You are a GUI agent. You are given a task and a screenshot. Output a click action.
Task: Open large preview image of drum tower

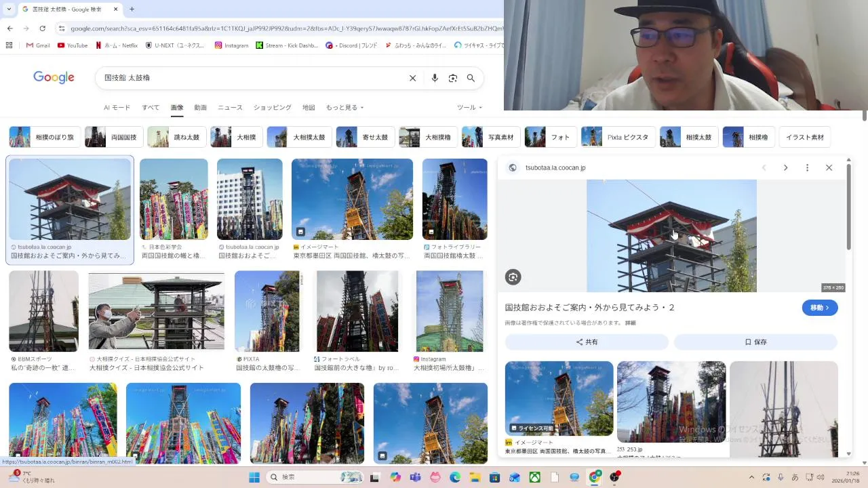671,236
